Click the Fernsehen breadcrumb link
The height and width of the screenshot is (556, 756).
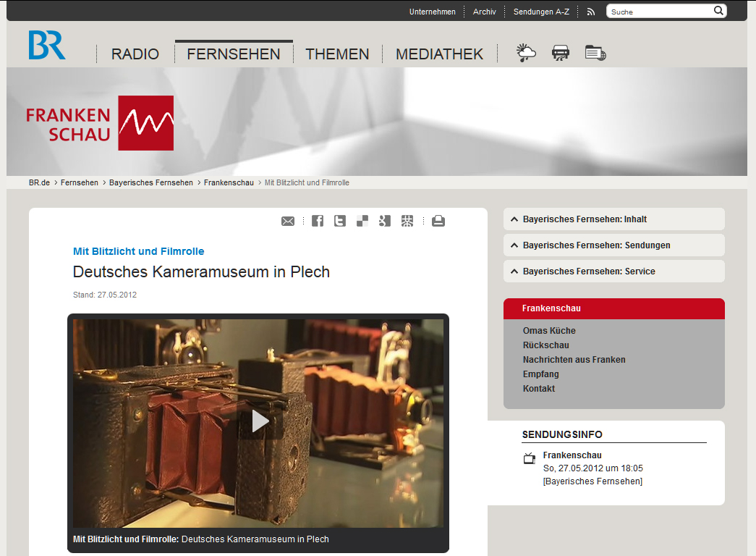point(80,182)
